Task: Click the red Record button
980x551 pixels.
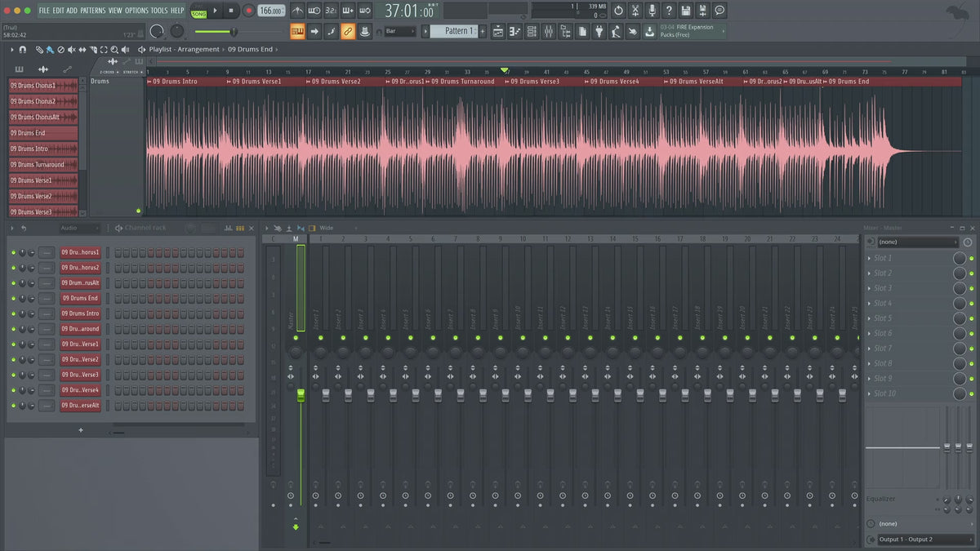Action: [x=248, y=11]
